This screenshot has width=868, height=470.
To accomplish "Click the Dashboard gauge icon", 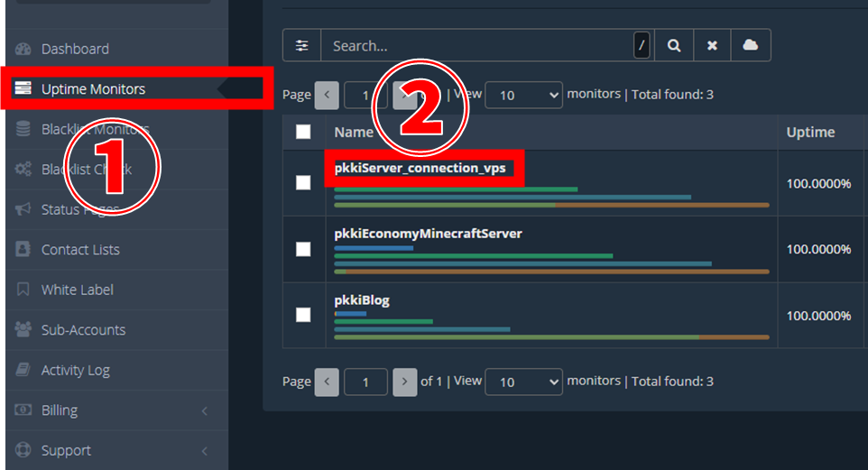I will click(x=23, y=49).
